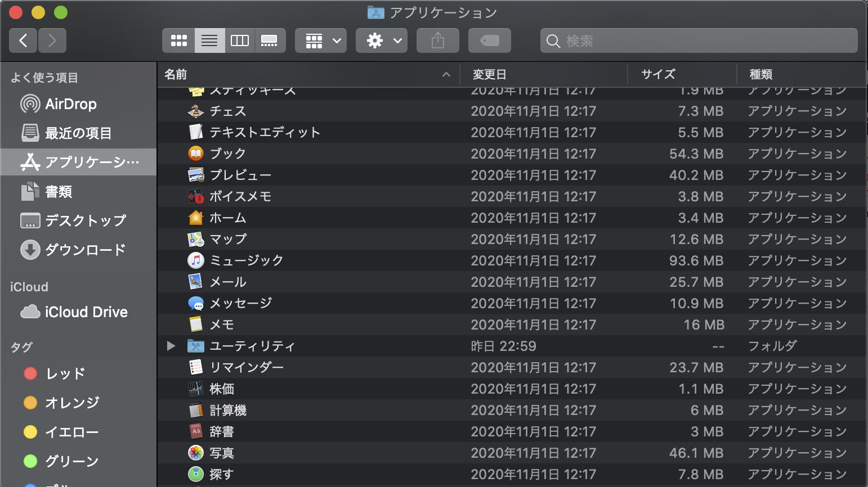The image size is (868, 487).
Task: Select the ミュージック app icon
Action: (x=195, y=260)
